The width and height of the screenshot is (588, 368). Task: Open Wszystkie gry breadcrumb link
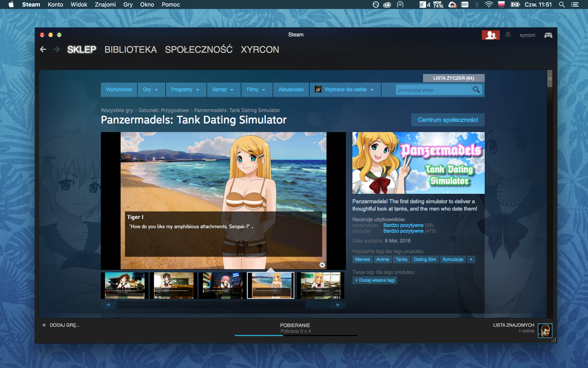point(117,110)
